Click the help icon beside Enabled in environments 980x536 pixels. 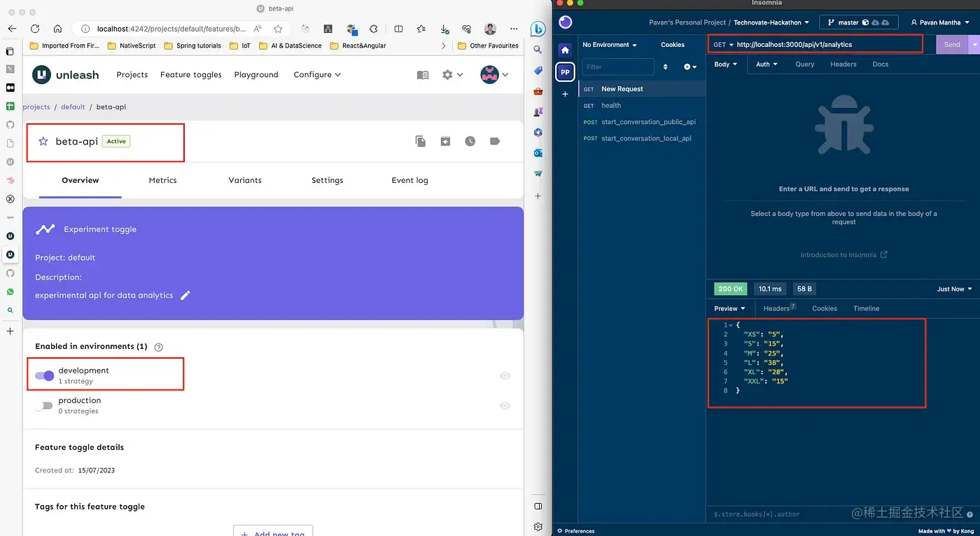158,347
